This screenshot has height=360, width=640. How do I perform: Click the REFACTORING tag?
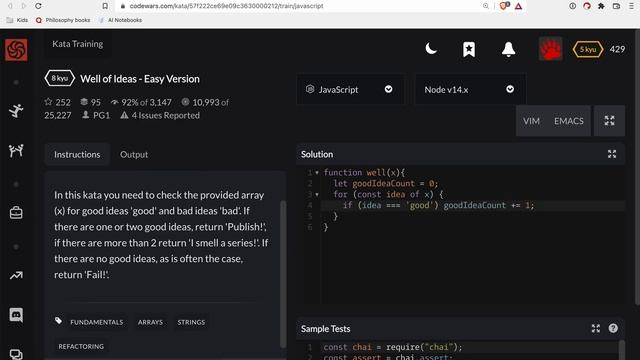(x=81, y=346)
